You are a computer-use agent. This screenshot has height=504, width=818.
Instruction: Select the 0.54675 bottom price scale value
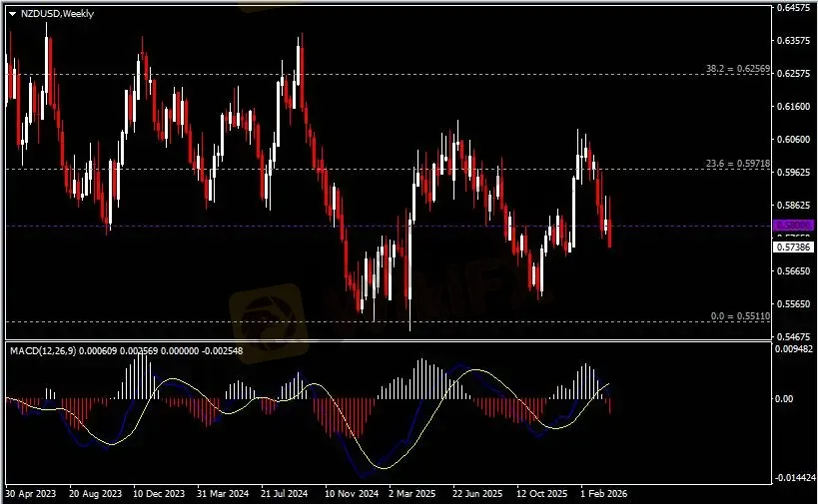pos(792,336)
